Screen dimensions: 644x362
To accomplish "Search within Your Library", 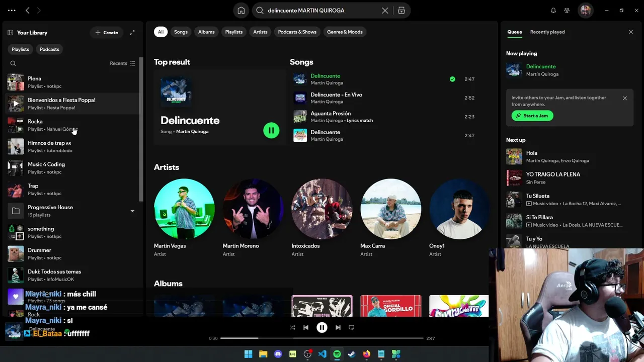I will 13,63.
